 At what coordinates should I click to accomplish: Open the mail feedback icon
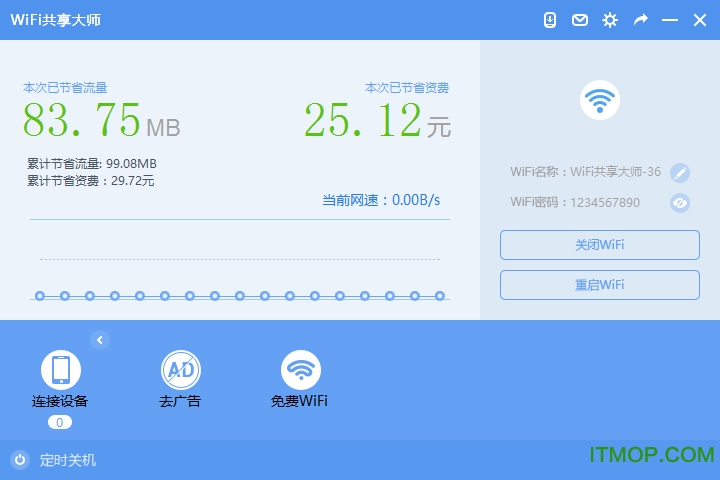coord(579,20)
